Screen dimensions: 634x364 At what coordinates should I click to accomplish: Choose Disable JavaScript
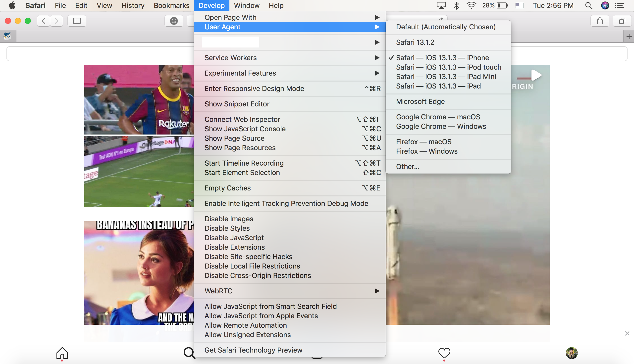(x=289, y=238)
